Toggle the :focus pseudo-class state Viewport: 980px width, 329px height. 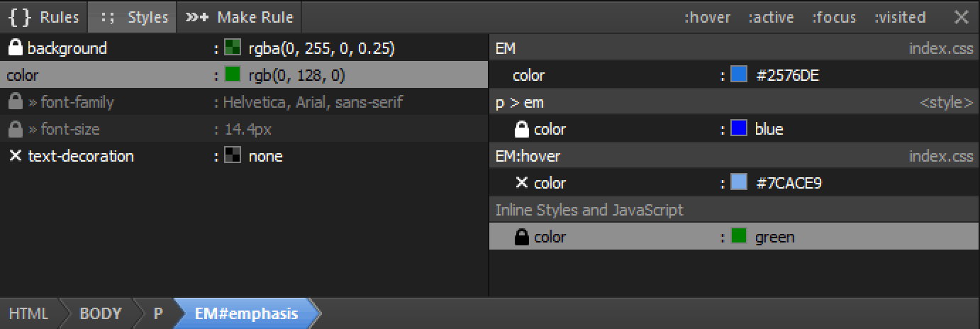(834, 17)
